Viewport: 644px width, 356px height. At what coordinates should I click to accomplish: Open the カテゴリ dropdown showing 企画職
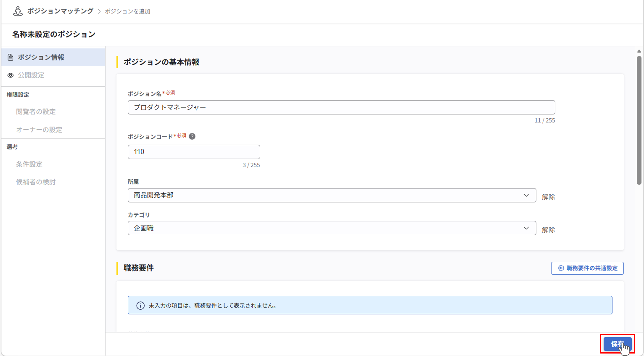pos(332,228)
